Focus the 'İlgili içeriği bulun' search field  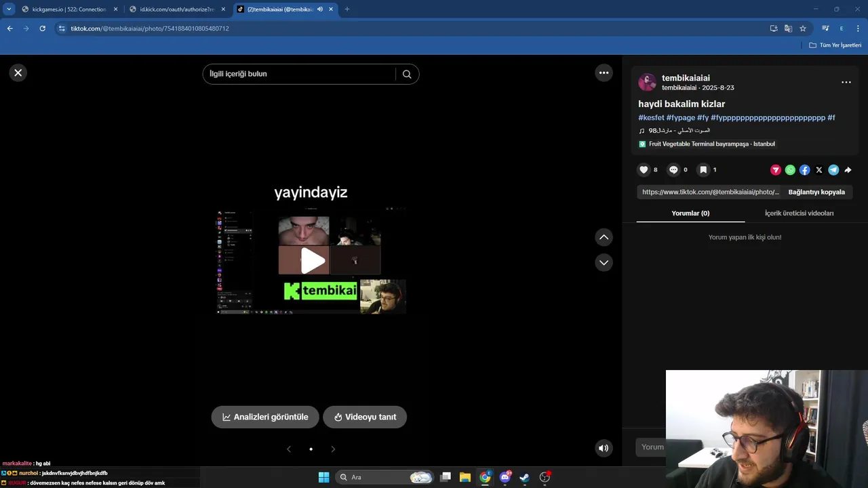[x=299, y=74]
